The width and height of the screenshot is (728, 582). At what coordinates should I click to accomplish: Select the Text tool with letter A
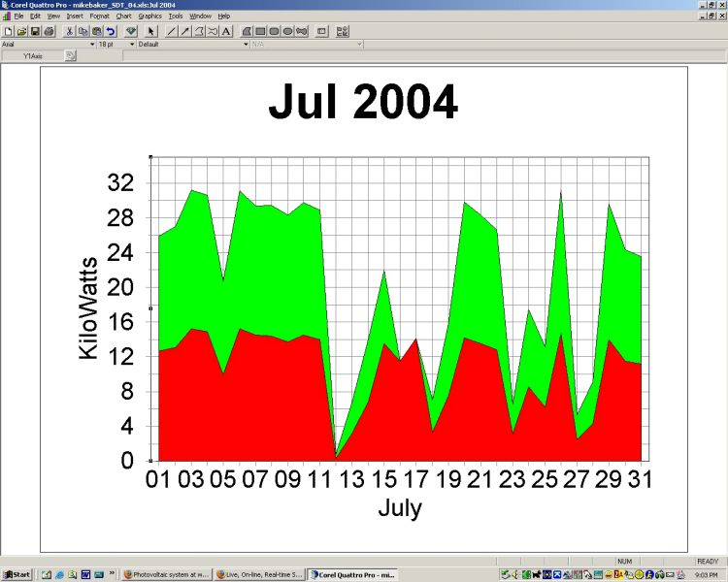point(226,31)
